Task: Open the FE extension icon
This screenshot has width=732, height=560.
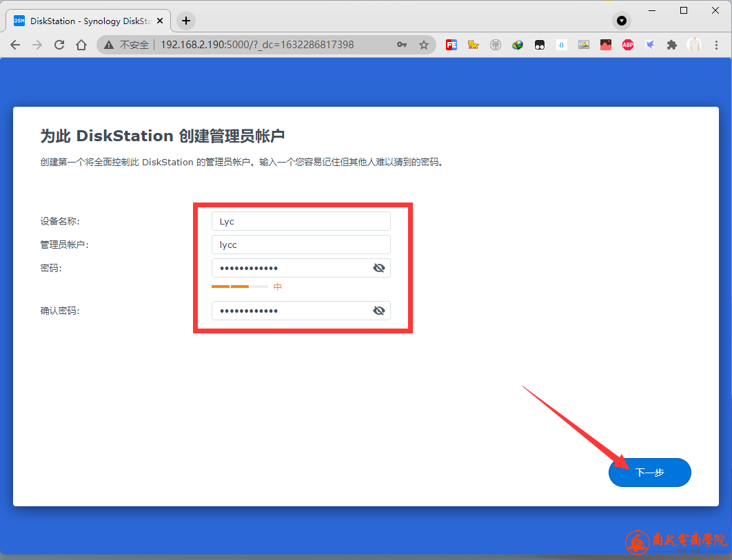Action: [451, 45]
